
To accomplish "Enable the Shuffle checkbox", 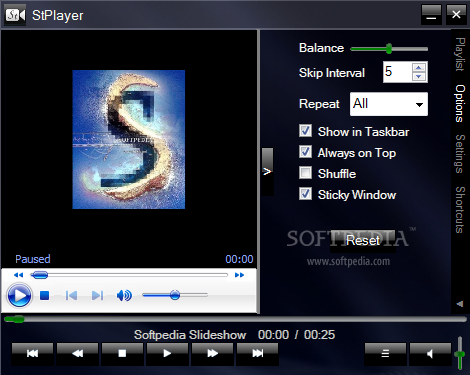I will [x=305, y=173].
